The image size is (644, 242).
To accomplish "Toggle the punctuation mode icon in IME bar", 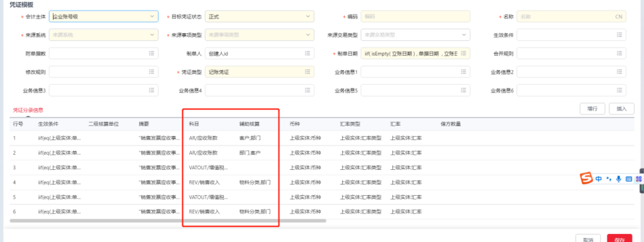I will (x=609, y=179).
